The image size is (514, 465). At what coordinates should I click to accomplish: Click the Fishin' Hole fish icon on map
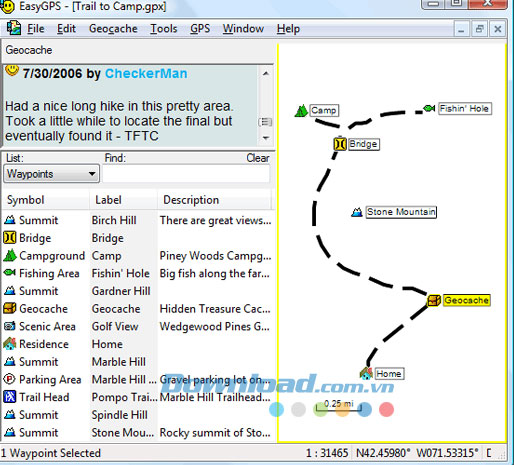[x=429, y=108]
